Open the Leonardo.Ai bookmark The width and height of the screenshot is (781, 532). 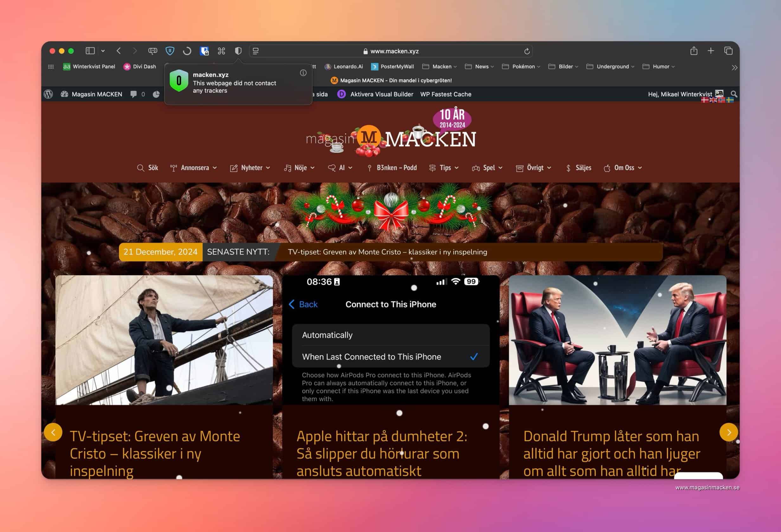pyautogui.click(x=343, y=66)
